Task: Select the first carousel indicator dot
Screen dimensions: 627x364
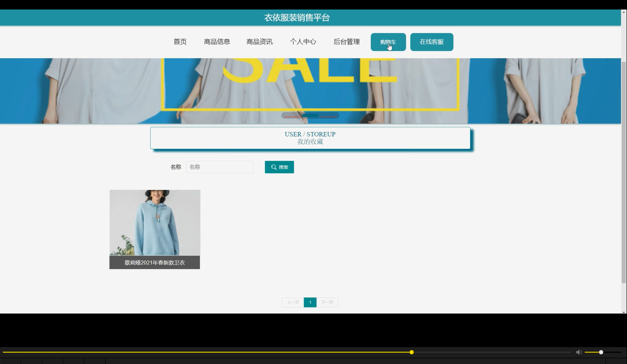Action: click(x=290, y=115)
